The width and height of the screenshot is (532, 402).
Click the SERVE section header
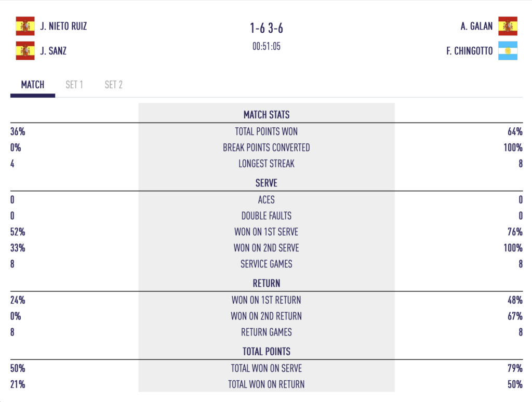pyautogui.click(x=267, y=183)
